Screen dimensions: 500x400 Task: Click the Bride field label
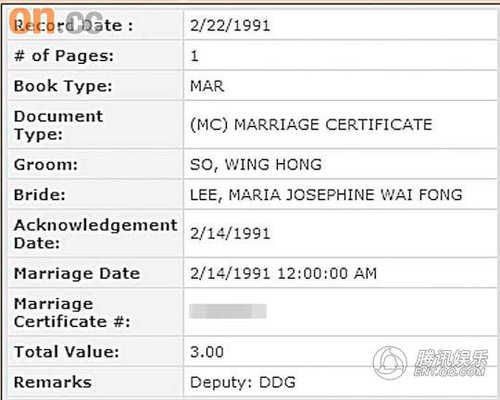(x=39, y=195)
